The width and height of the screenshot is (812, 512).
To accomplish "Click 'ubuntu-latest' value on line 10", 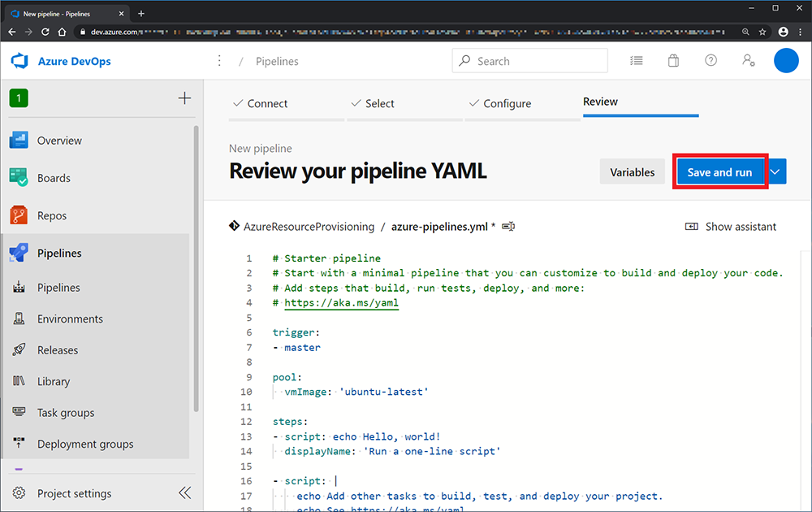I will tap(384, 392).
